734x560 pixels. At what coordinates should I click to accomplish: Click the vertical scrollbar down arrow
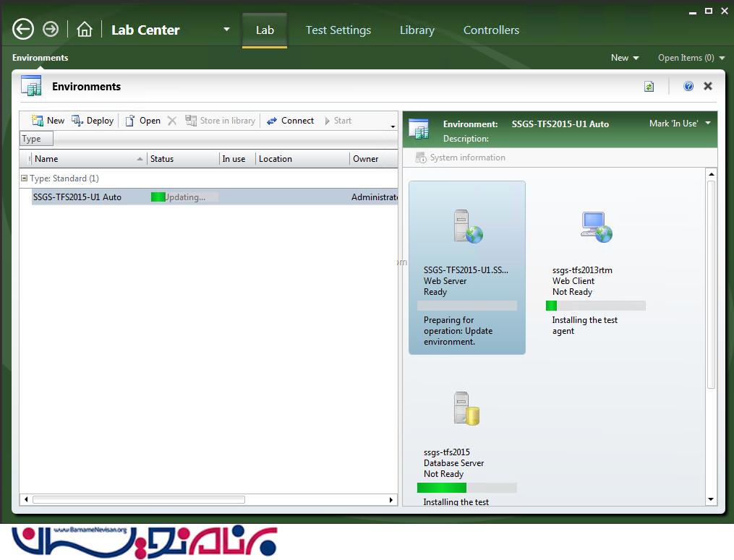click(711, 499)
